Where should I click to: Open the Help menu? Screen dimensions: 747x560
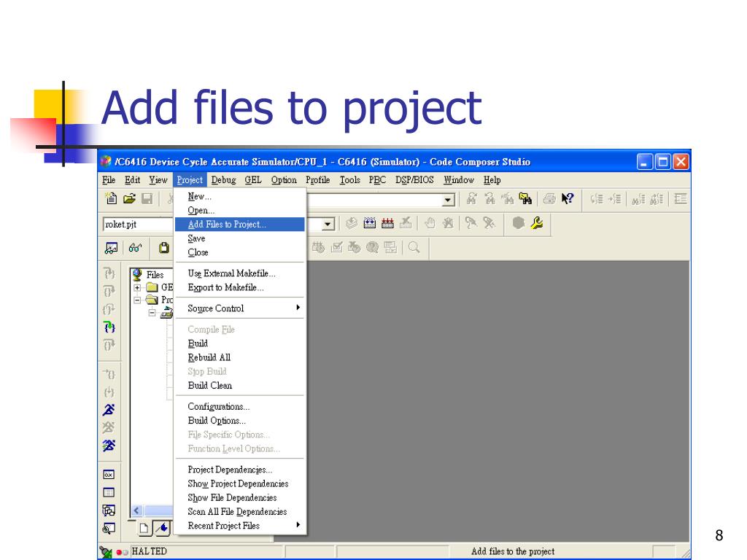pyautogui.click(x=492, y=180)
